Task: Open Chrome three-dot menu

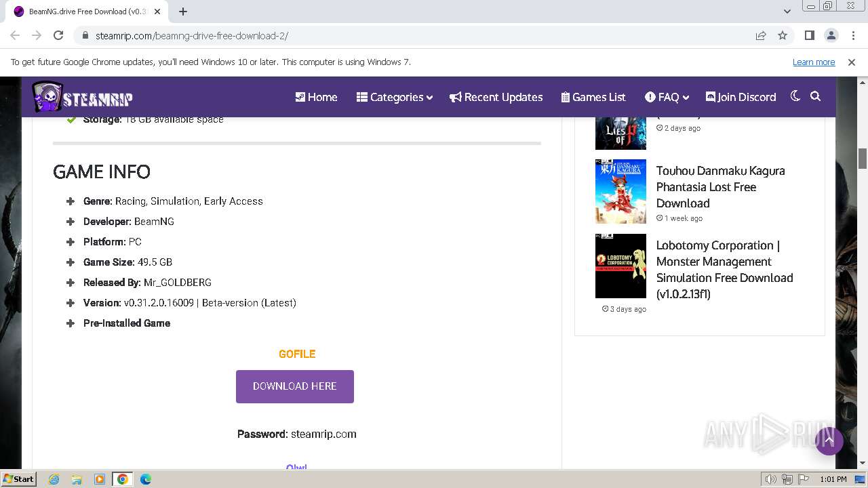Action: tap(852, 35)
